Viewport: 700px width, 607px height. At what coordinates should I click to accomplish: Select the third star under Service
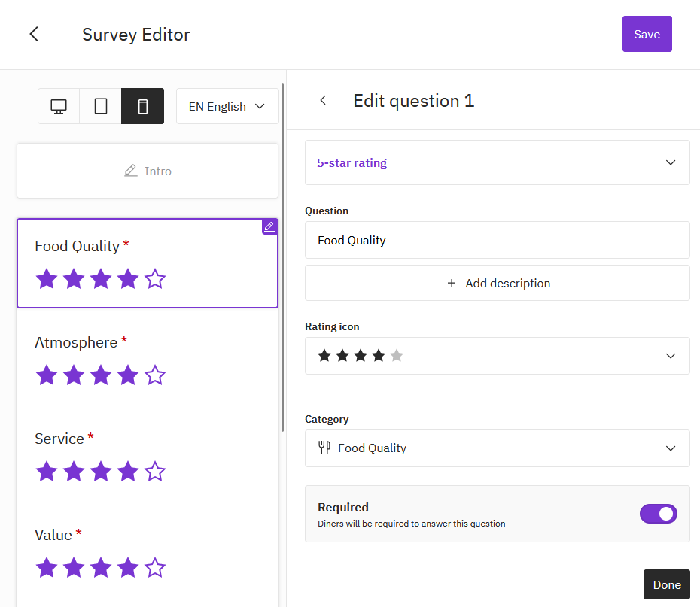(x=101, y=472)
